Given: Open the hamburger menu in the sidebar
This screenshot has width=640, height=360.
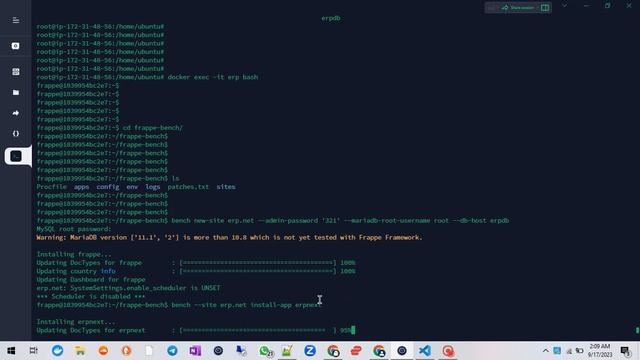Looking at the screenshot, I should point(16,20).
